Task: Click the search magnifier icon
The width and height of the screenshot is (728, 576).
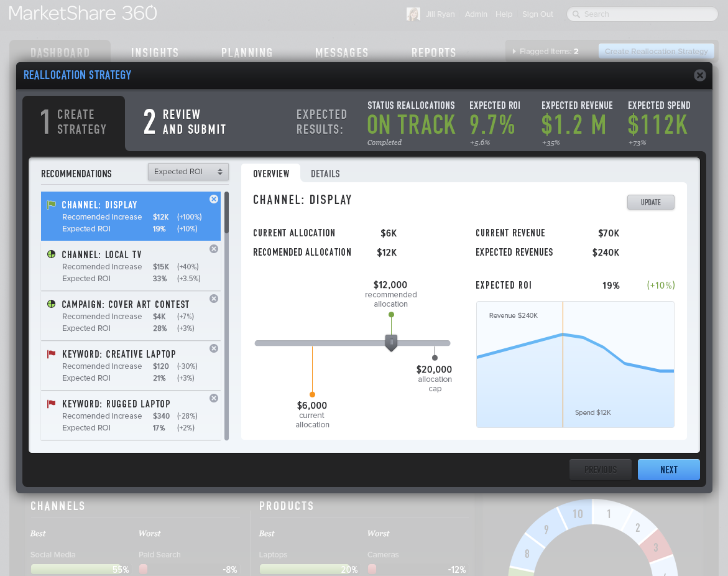Action: coord(576,14)
